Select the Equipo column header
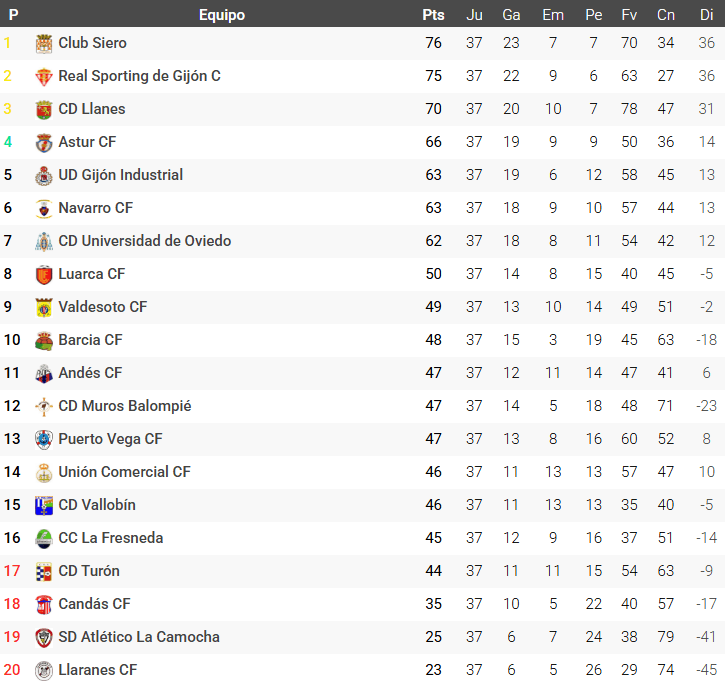 click(222, 15)
